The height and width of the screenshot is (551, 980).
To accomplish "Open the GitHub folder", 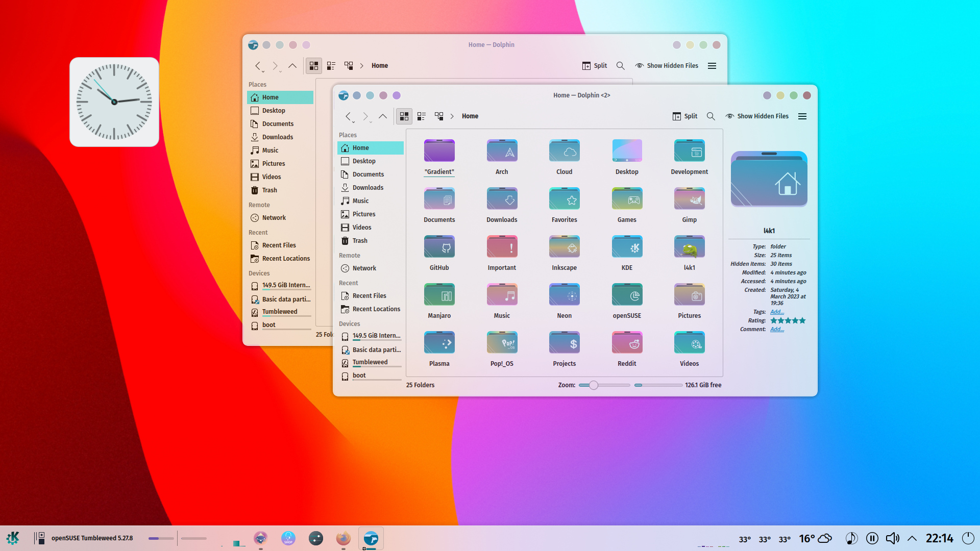I will (x=439, y=253).
